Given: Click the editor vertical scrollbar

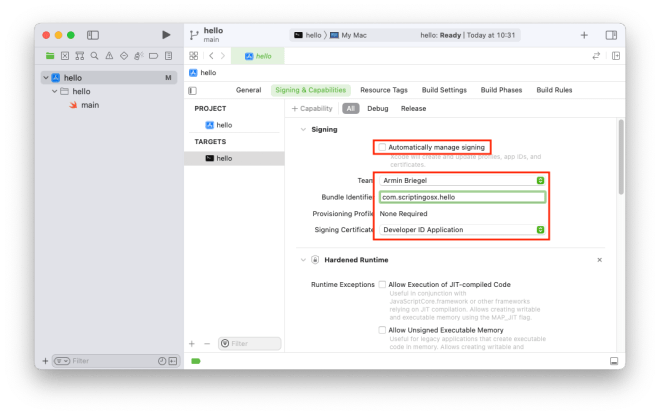Looking at the screenshot, I should [621, 157].
